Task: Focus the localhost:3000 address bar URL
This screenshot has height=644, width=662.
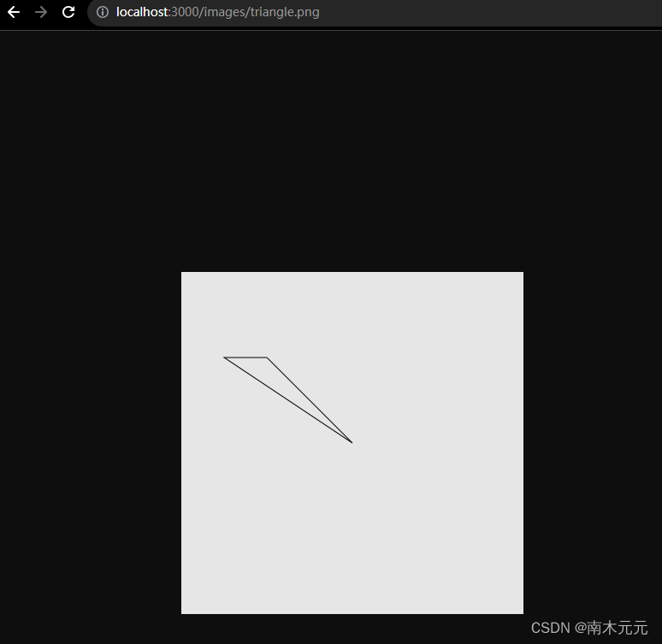Action: tap(217, 12)
